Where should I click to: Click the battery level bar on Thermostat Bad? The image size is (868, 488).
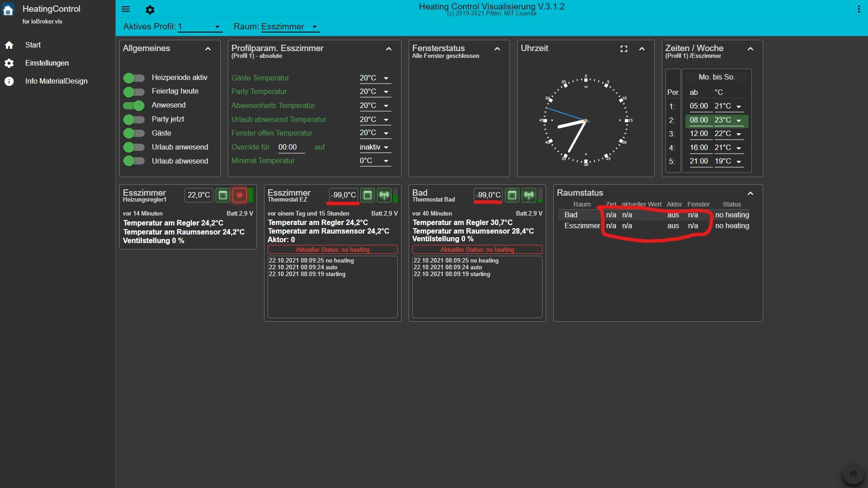[540, 195]
